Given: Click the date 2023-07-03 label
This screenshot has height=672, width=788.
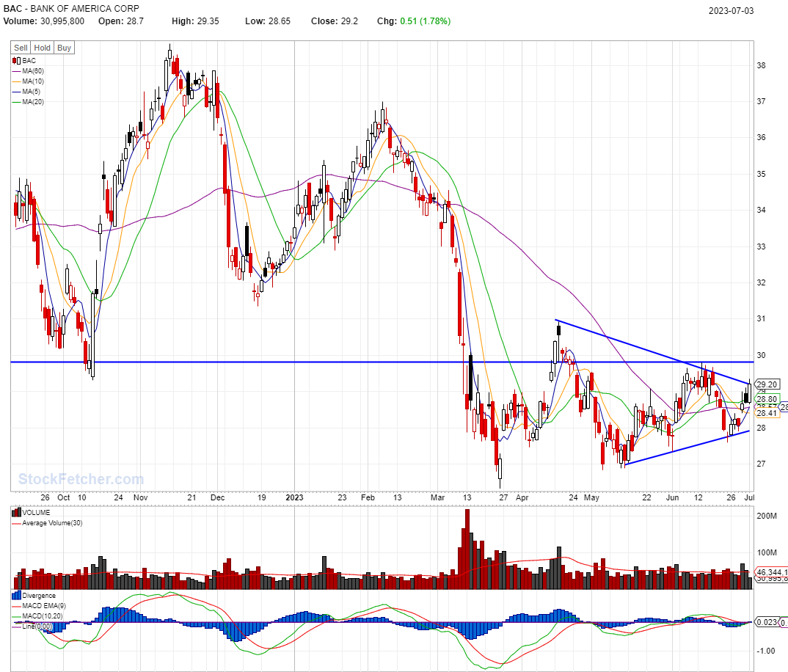Looking at the screenshot, I should tap(732, 10).
